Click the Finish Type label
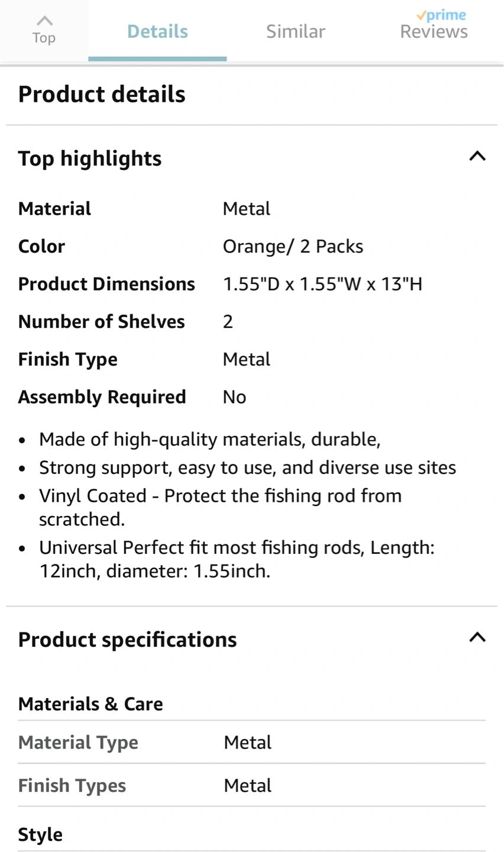 [68, 360]
